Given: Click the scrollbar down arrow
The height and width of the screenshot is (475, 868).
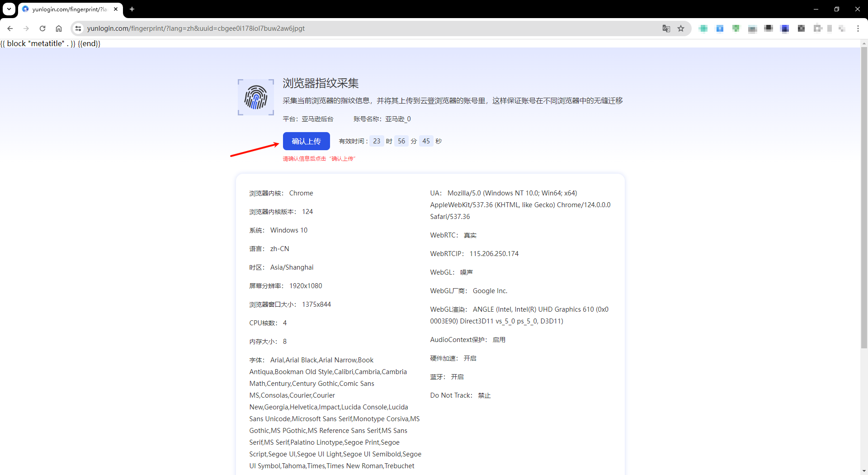Looking at the screenshot, I should point(864,471).
